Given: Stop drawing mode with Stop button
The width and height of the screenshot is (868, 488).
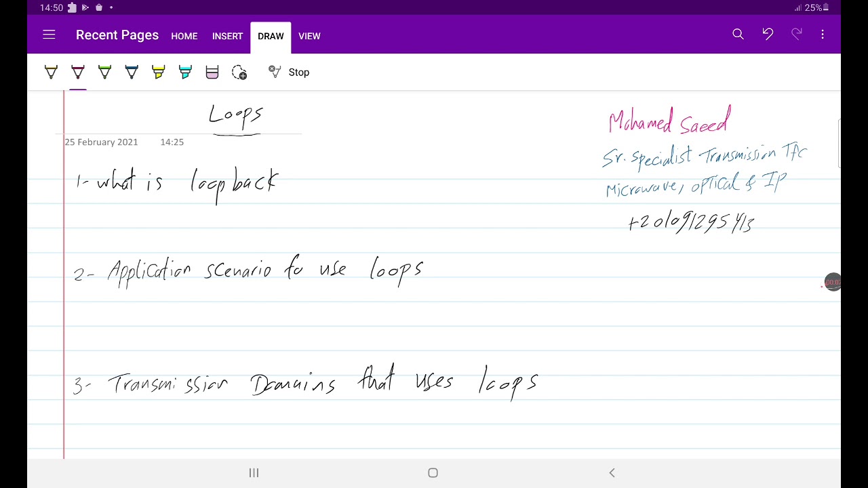Looking at the screenshot, I should [x=289, y=72].
